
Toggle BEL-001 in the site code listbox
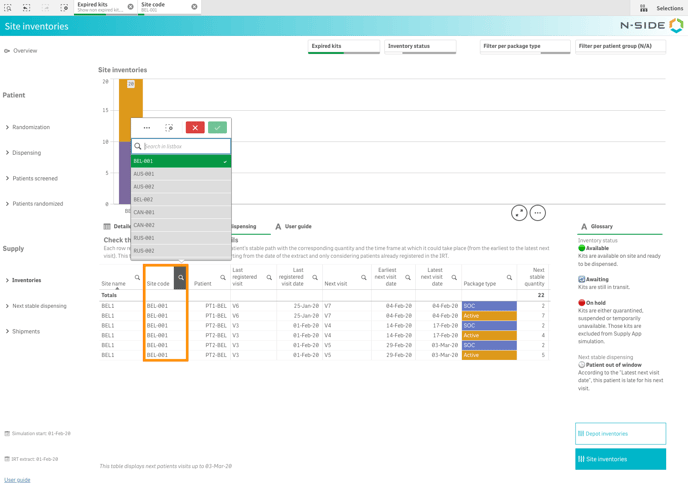181,161
